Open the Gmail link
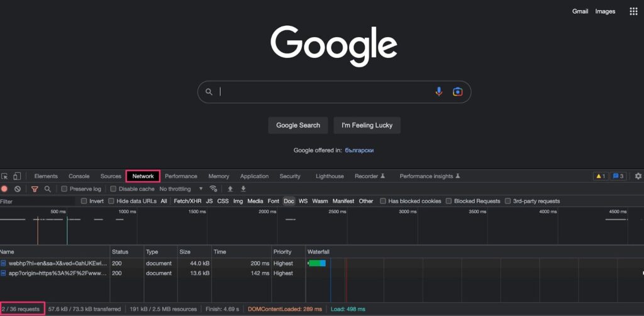The image size is (644, 316). [580, 11]
